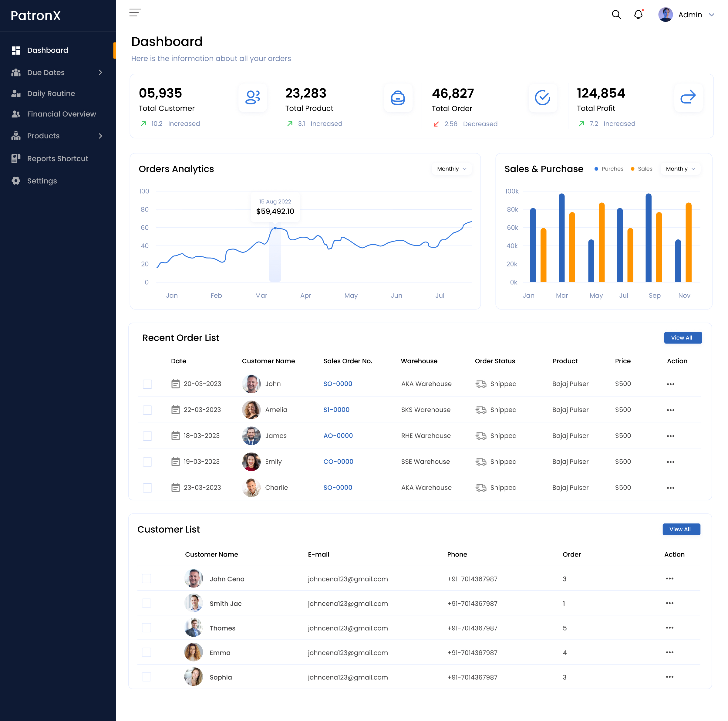Select the checkbox beside Emma in Customer List
728x721 pixels.
pyautogui.click(x=146, y=652)
